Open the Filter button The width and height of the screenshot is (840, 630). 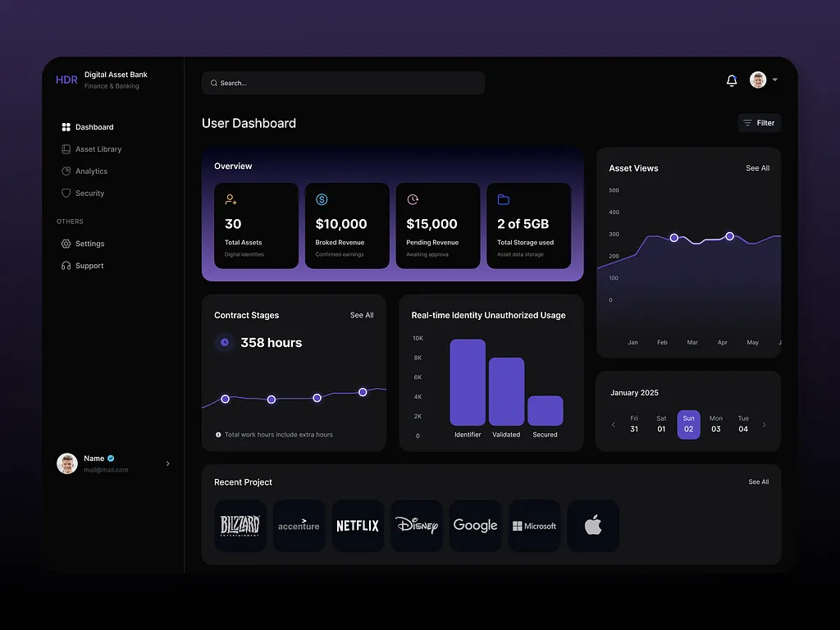click(759, 123)
